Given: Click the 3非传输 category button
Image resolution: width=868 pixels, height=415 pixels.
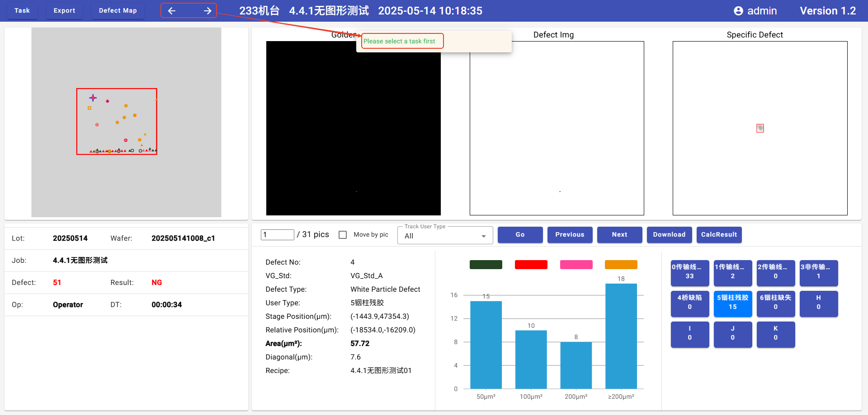Looking at the screenshot, I should (x=819, y=273).
